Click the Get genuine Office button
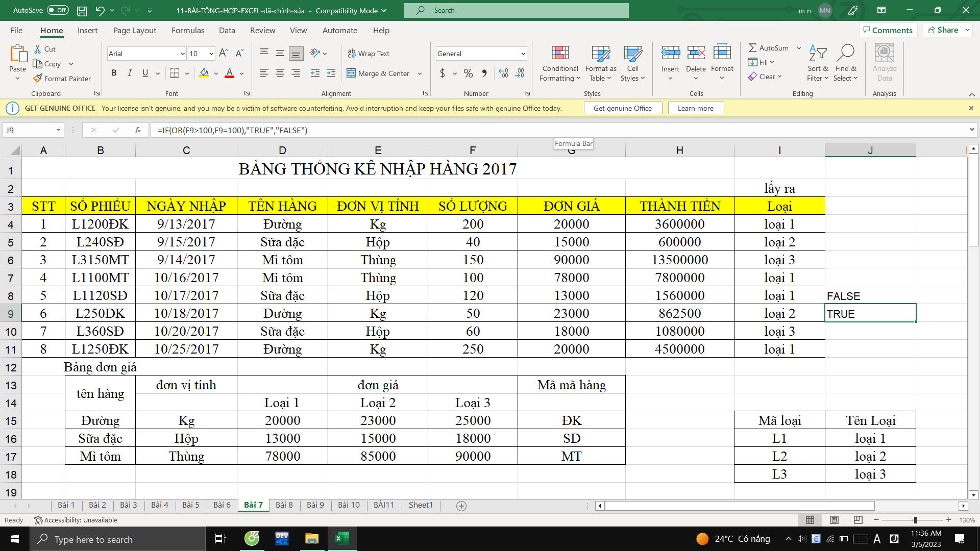This screenshot has height=551, width=980. (622, 108)
